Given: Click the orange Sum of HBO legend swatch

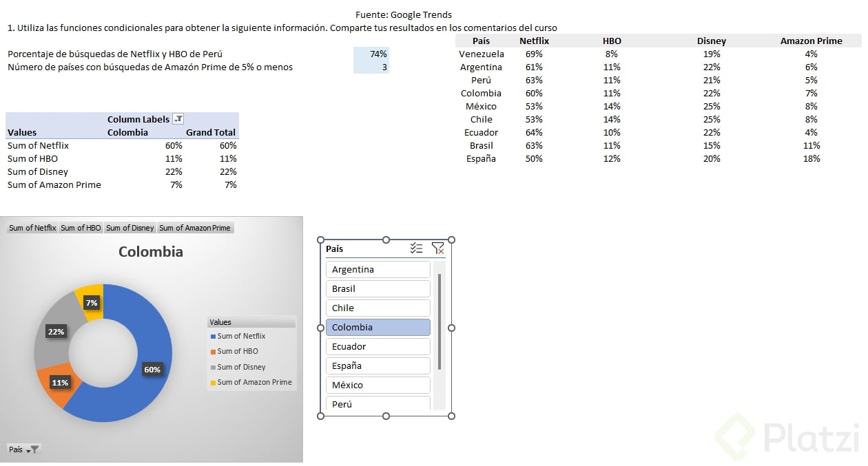Looking at the screenshot, I should pyautogui.click(x=213, y=352).
